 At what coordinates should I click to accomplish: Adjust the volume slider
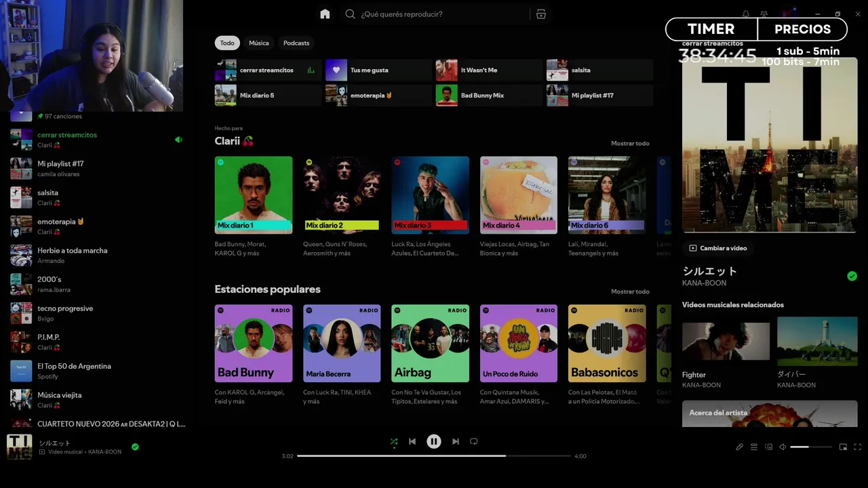[811, 447]
